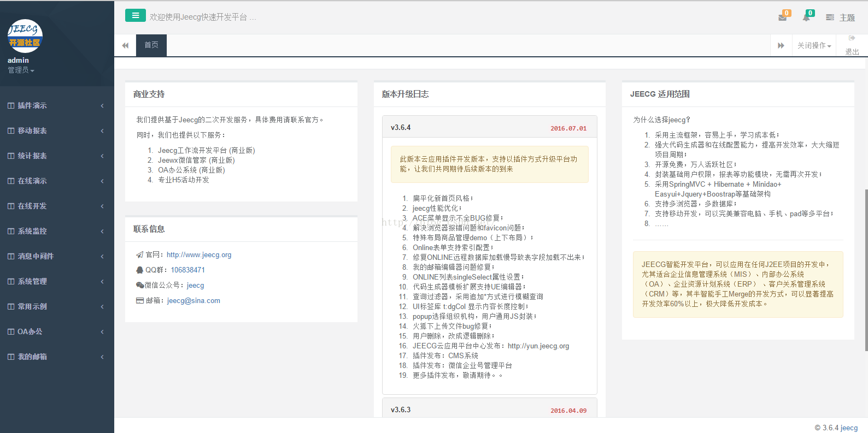Click the tab-bar fast-forward double-arrow
The width and height of the screenshot is (868, 433).
click(x=781, y=45)
